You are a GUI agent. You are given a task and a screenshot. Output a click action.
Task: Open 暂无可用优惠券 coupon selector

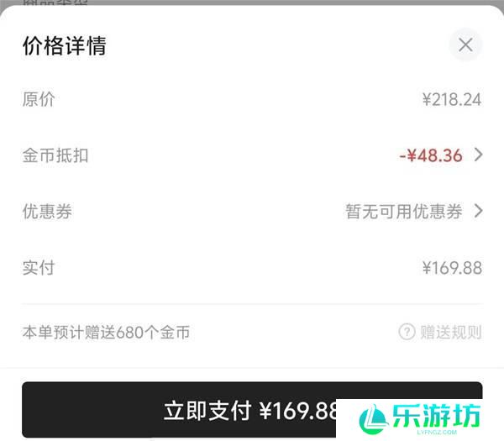pos(404,212)
